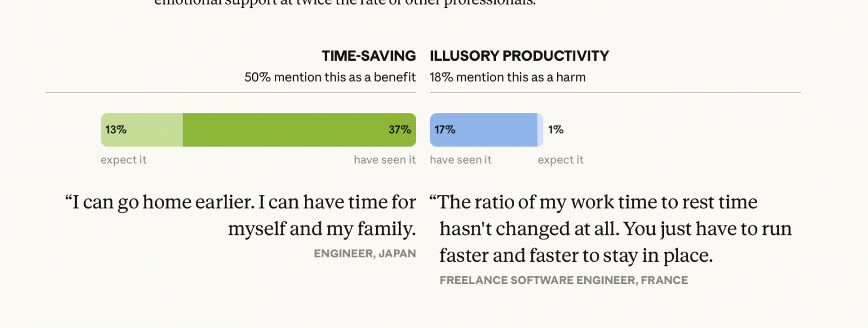Click "expect it" under the green bar

(x=124, y=160)
